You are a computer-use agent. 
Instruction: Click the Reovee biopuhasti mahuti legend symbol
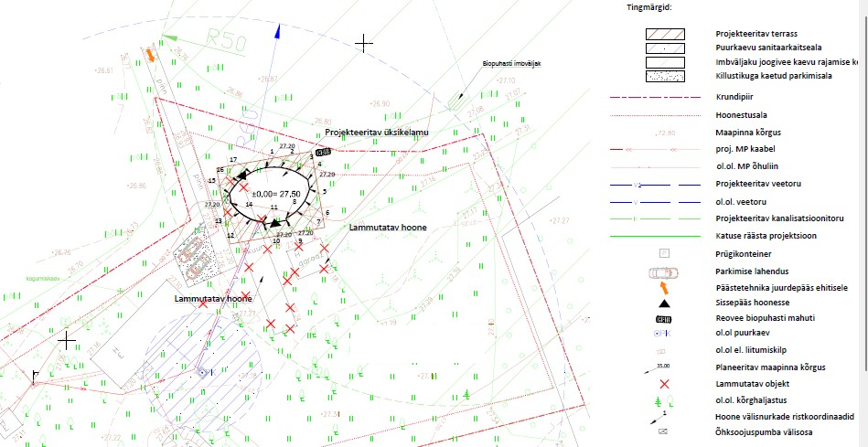tap(665, 318)
